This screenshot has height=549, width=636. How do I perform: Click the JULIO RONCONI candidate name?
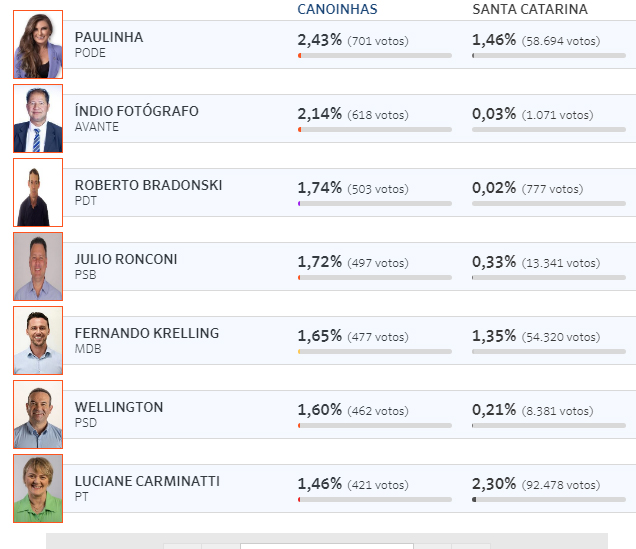coord(126,259)
